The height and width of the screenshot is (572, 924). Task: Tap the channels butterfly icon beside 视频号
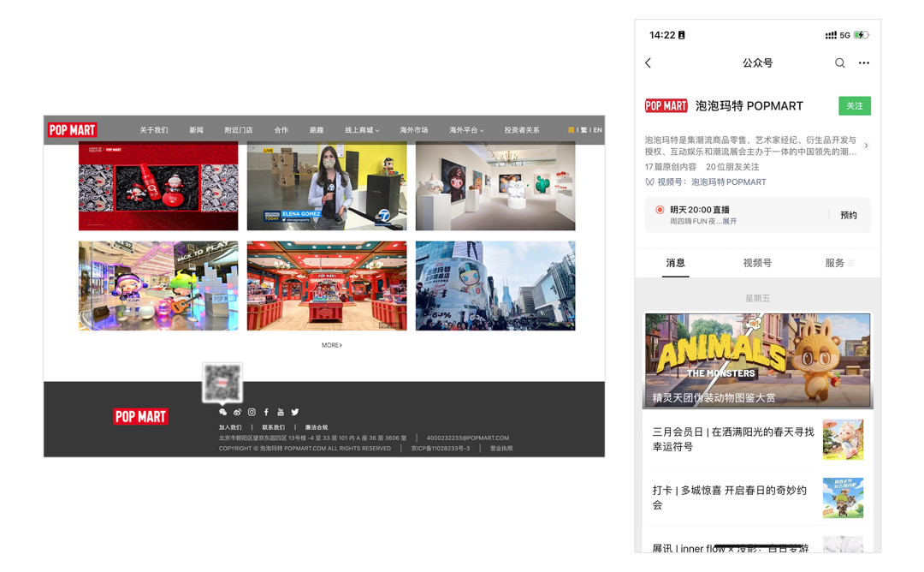tap(649, 182)
